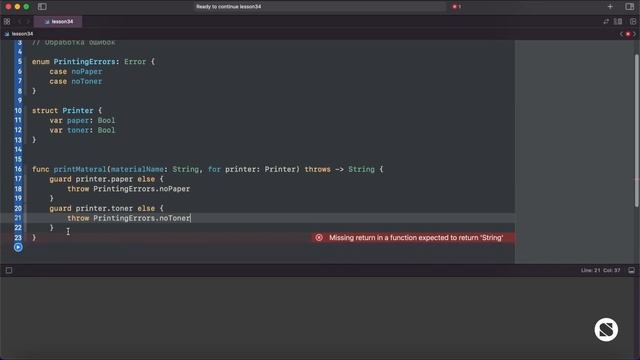Click the green zoom window button
The height and width of the screenshot is (360, 640).
(26, 7)
